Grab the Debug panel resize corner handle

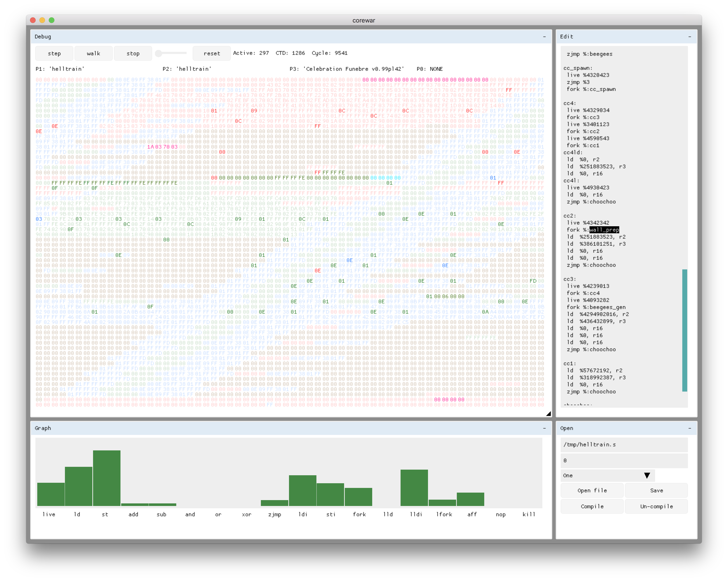[548, 413]
